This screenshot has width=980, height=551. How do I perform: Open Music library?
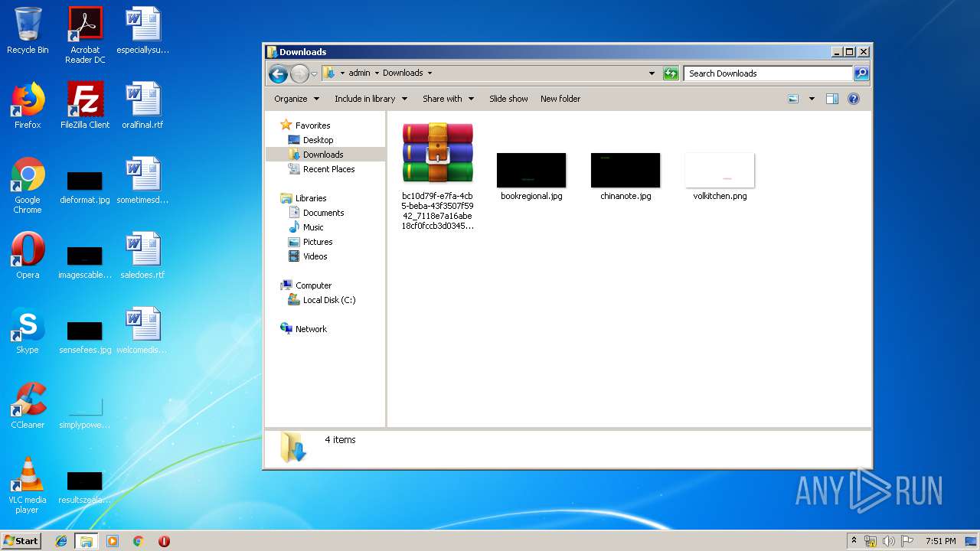point(306,227)
